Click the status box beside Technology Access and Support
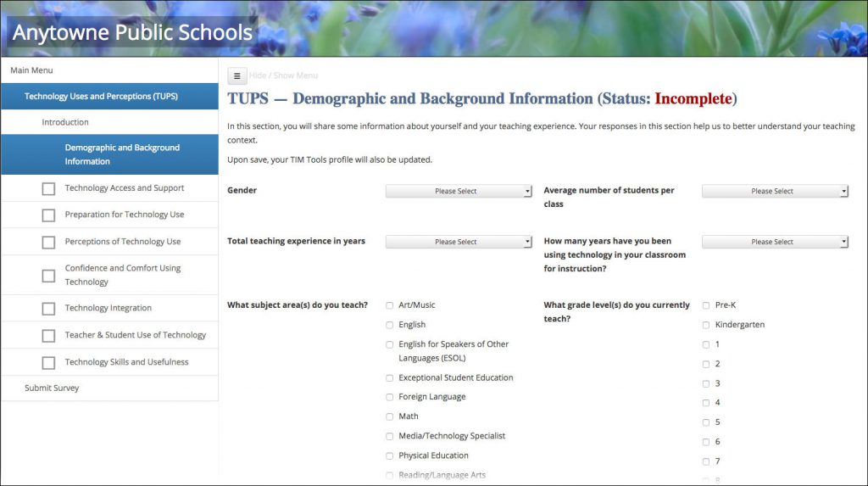Viewport: 868px width, 486px height. 48,188
